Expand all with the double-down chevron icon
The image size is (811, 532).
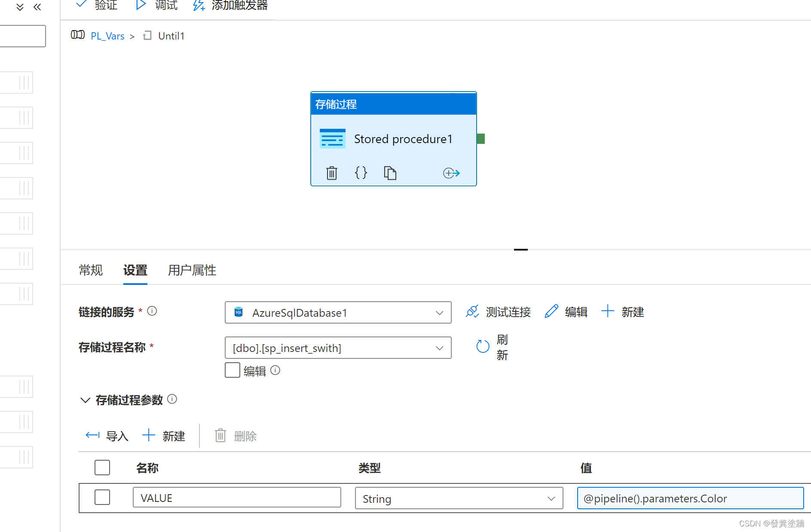pyautogui.click(x=20, y=7)
